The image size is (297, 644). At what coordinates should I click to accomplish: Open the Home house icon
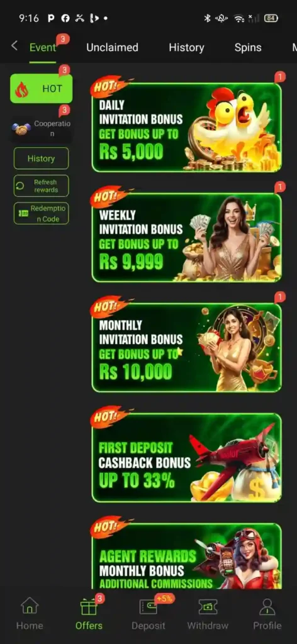[x=30, y=606]
